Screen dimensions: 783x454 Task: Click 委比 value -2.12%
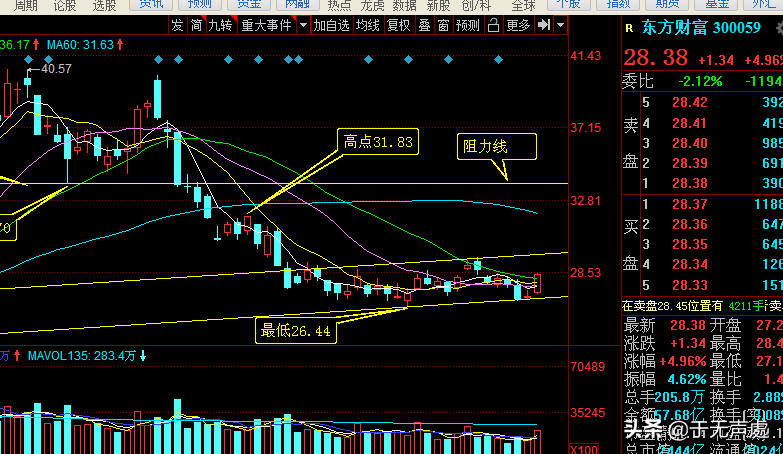click(700, 81)
